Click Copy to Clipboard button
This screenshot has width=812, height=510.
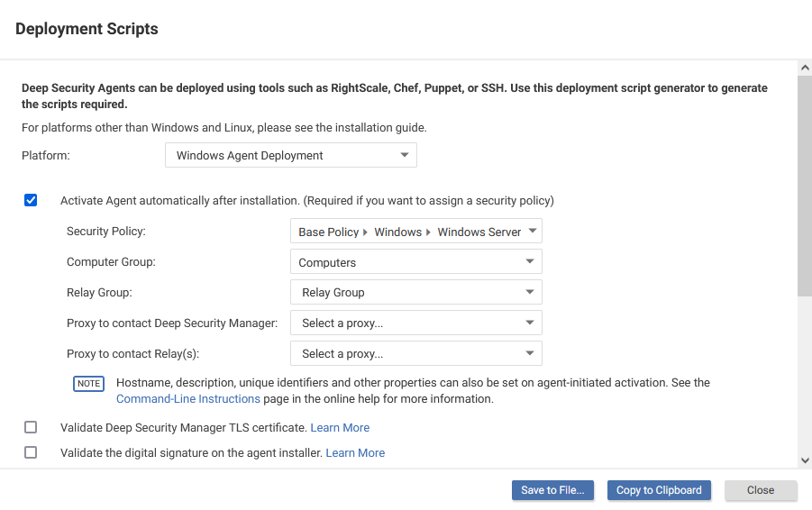click(x=659, y=490)
